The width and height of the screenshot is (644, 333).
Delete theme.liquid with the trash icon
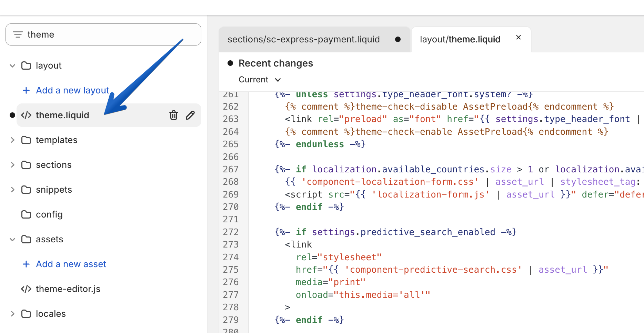tap(174, 115)
